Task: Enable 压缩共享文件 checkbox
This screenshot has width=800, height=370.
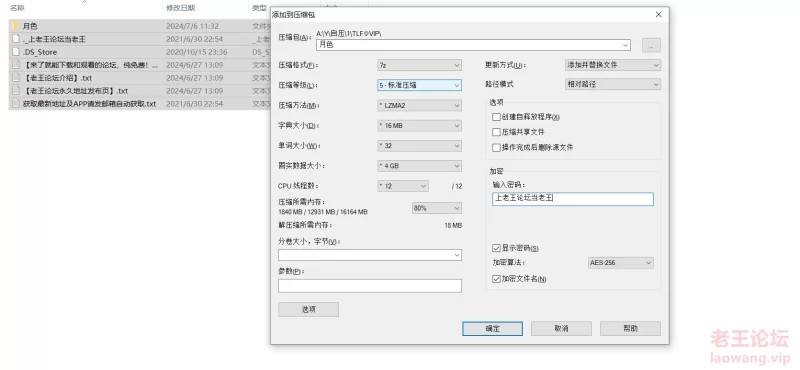Action: [x=496, y=132]
